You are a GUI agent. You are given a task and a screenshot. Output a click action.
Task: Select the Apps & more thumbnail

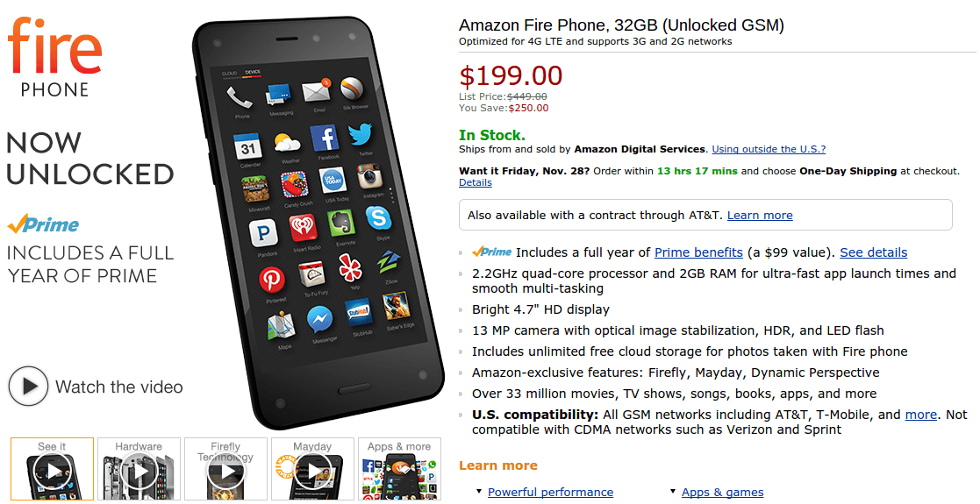tap(399, 469)
